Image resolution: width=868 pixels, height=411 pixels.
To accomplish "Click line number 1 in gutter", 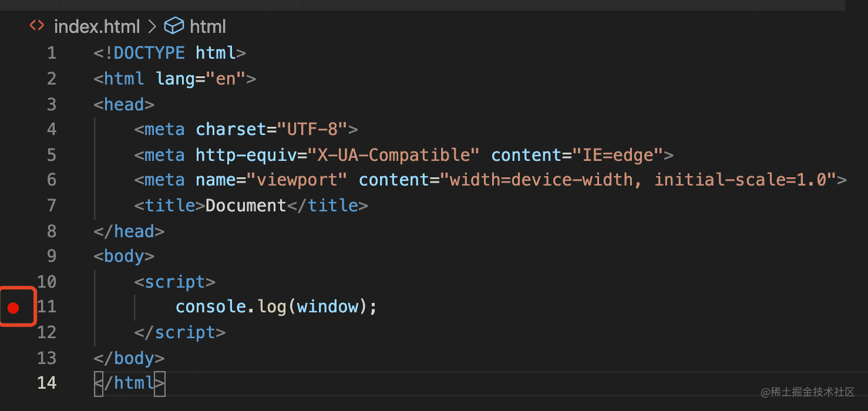I will 52,53.
